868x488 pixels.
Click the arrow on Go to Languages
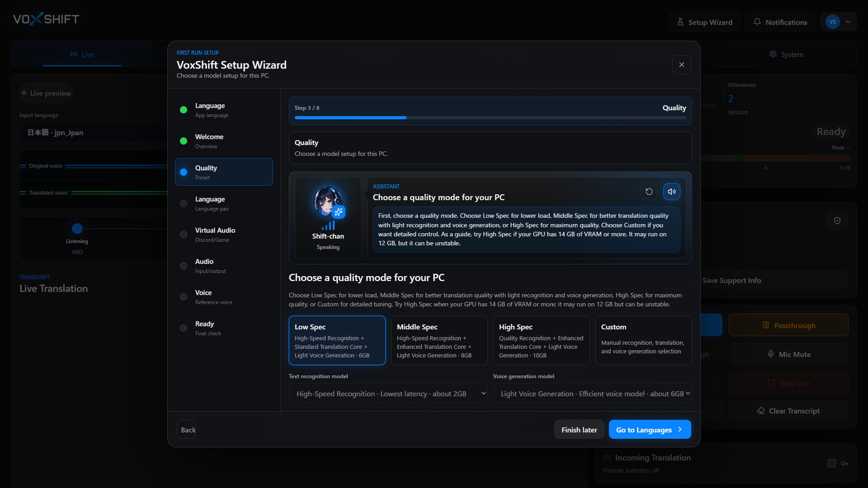pos(679,429)
